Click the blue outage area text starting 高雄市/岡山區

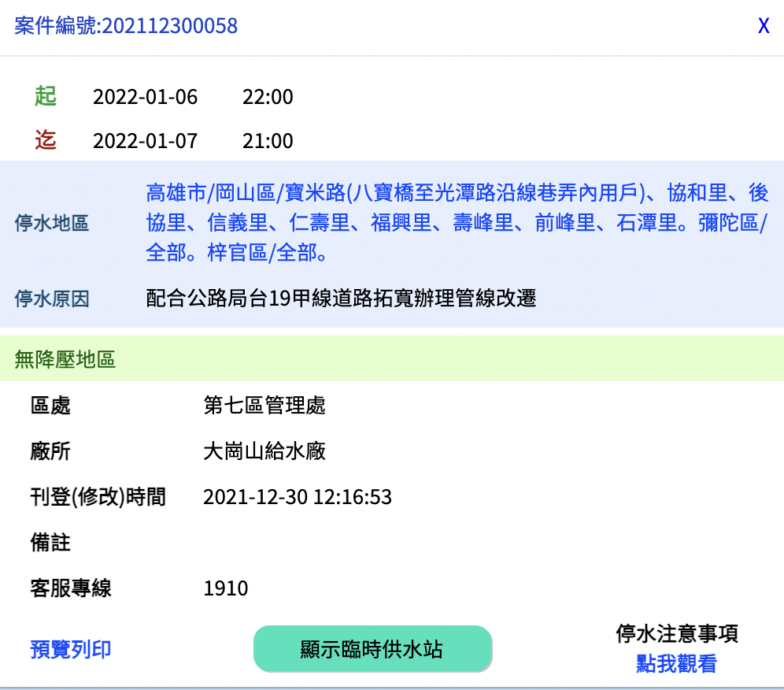click(x=457, y=223)
